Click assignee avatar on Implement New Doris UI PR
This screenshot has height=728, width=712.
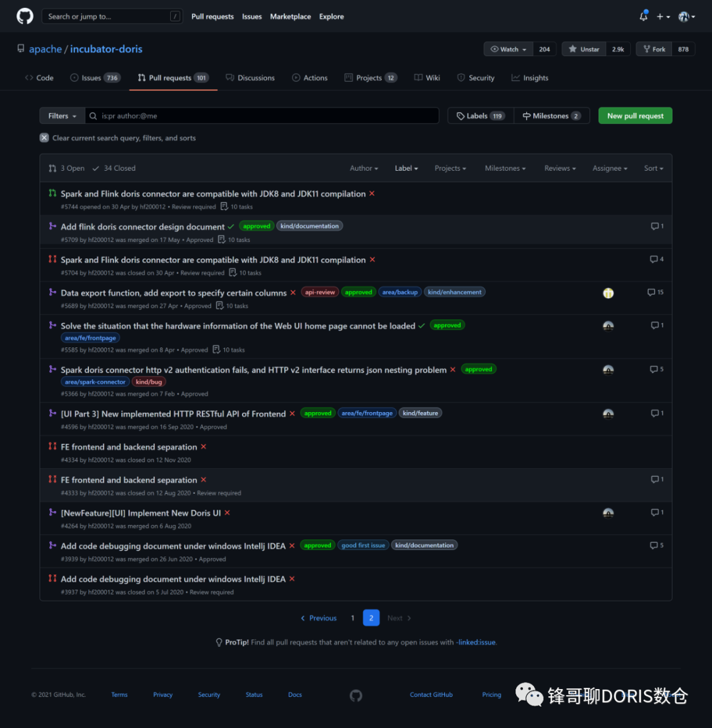coord(608,513)
